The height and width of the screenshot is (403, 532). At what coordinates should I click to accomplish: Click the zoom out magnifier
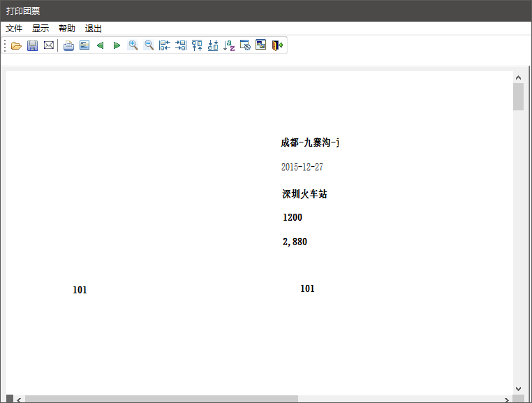(x=149, y=45)
